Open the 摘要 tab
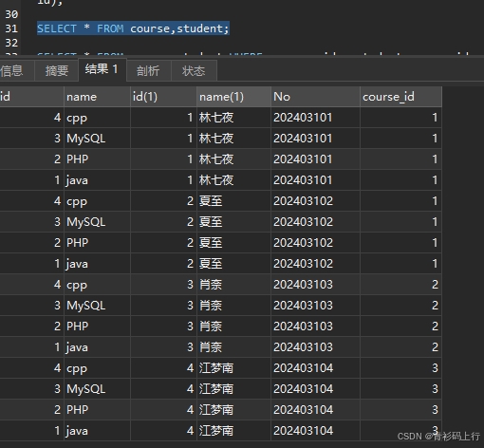The height and width of the screenshot is (448, 484). pos(56,70)
